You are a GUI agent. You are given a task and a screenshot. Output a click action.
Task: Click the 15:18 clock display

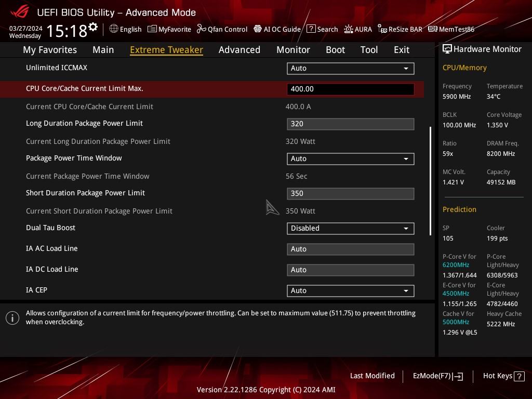[x=67, y=31]
